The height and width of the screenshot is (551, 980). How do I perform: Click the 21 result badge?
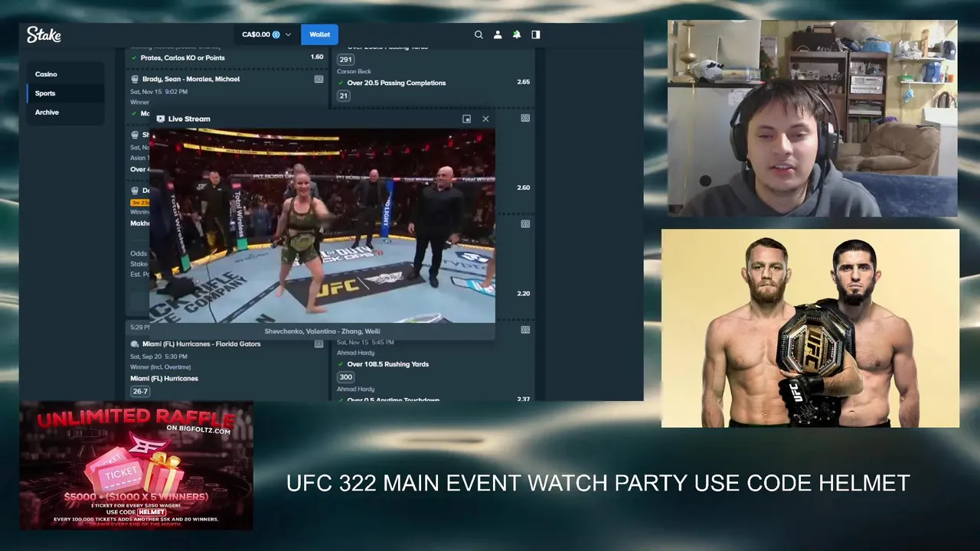click(x=343, y=96)
